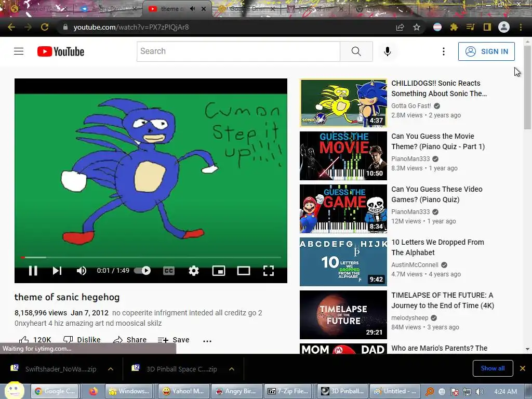Visit the melodysheep channel name
Screen dimensions: 532x399
click(x=409, y=317)
